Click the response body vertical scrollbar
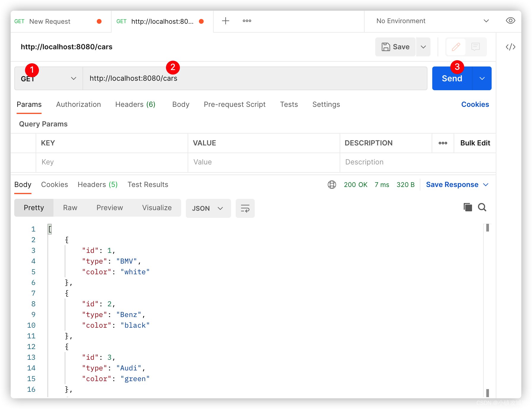Viewport: 532px width, 409px height. tap(487, 310)
